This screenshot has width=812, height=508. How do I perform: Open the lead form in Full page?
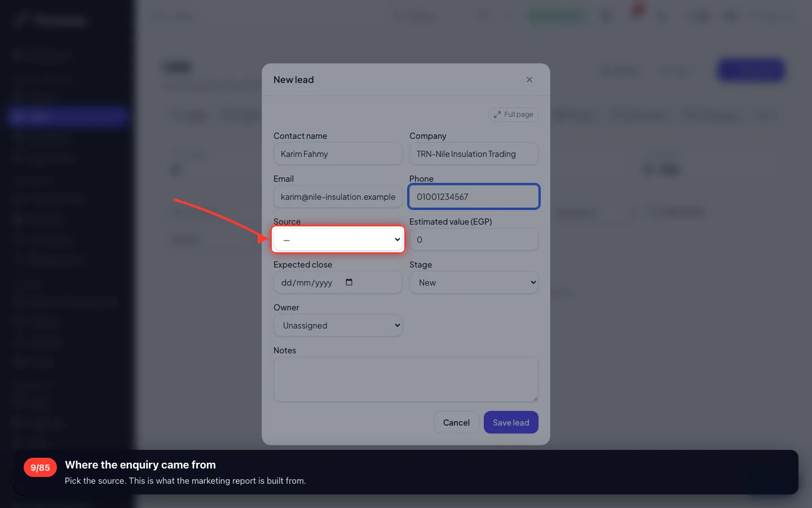pos(513,114)
